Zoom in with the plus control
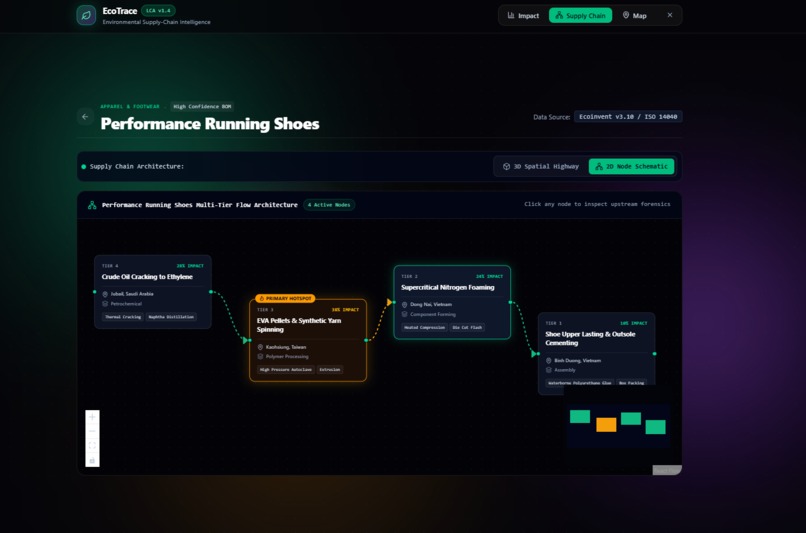This screenshot has height=533, width=806. coord(92,417)
